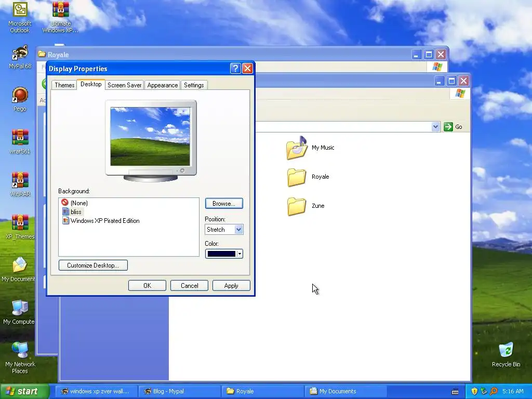This screenshot has width=532, height=399.
Task: Switch to the Settings tab
Action: [194, 85]
